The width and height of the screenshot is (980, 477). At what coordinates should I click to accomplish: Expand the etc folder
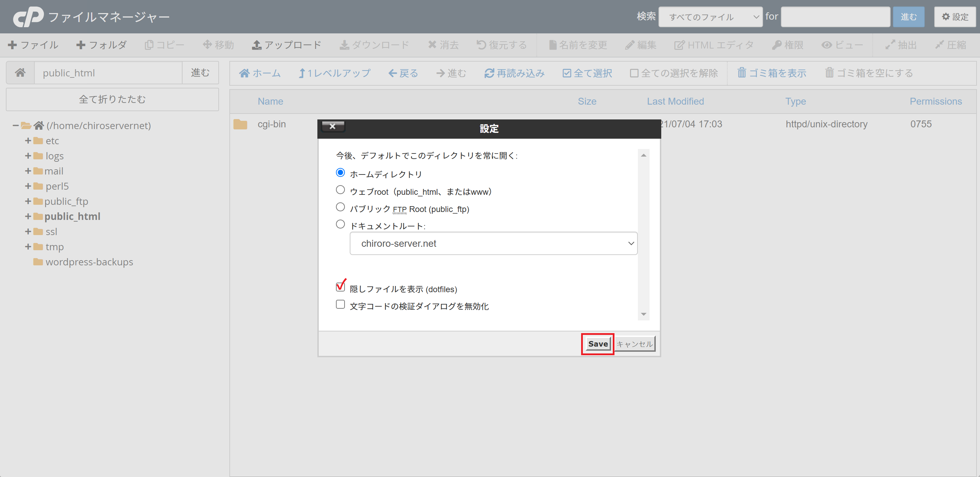(28, 140)
